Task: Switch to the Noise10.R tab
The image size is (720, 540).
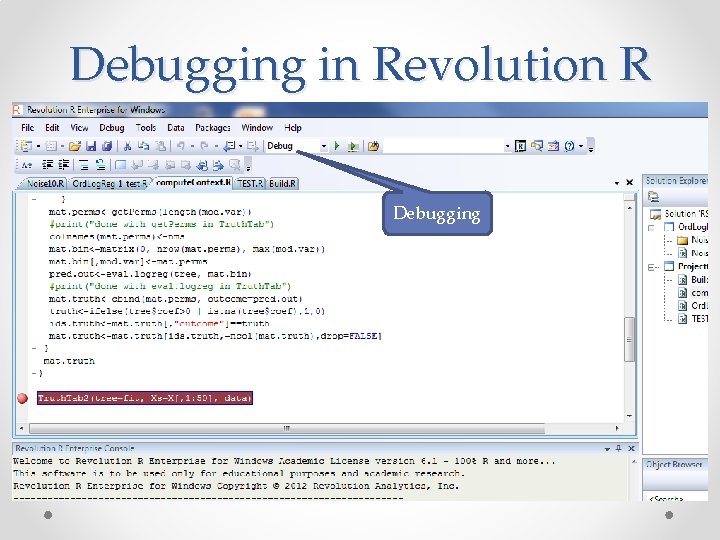Action: (x=45, y=183)
